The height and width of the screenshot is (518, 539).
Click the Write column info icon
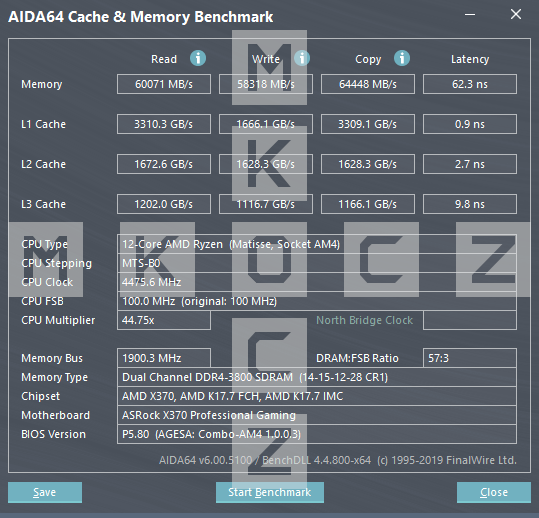[x=302, y=58]
